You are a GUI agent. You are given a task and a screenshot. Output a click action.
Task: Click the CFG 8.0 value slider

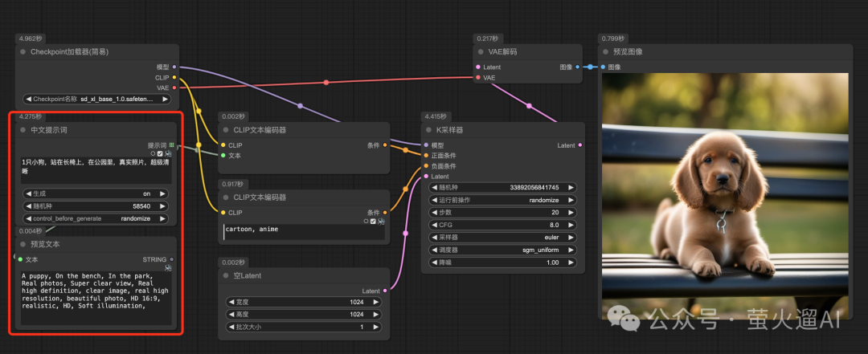502,225
